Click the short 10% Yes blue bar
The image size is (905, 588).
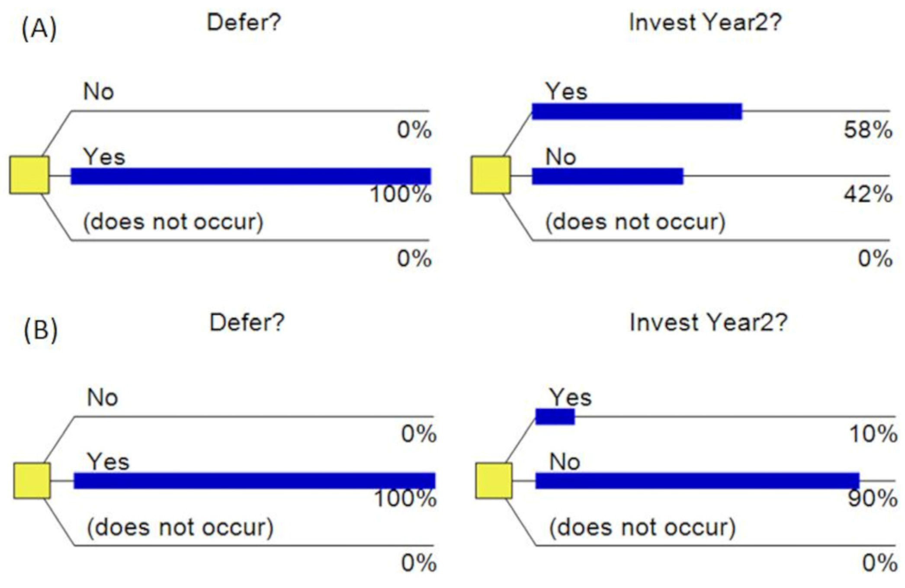click(555, 417)
